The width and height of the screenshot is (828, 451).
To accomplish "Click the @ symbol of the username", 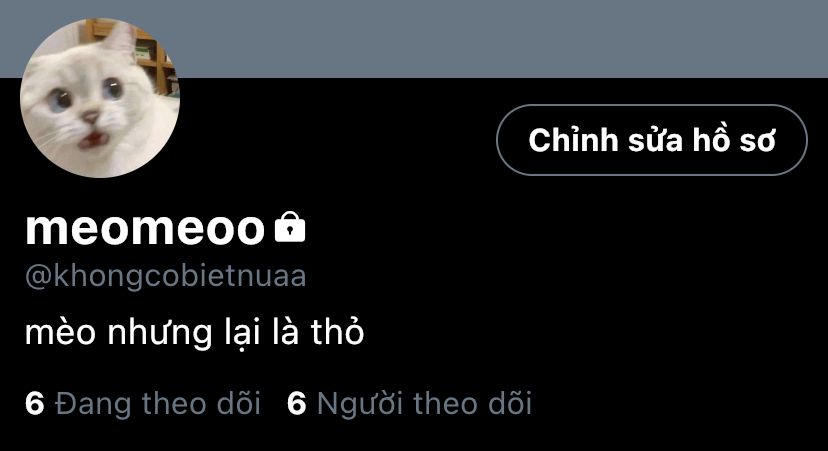I will point(39,277).
